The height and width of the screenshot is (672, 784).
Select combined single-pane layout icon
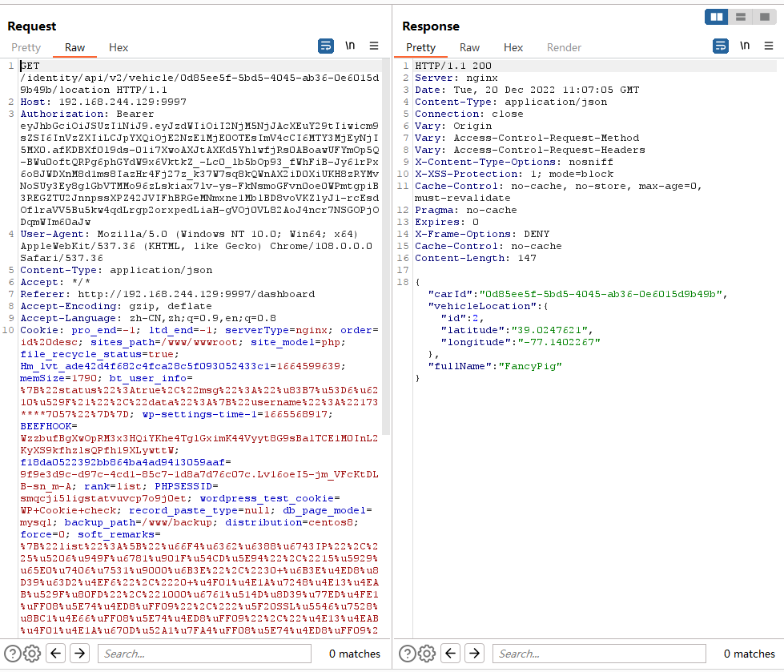pyautogui.click(x=765, y=17)
